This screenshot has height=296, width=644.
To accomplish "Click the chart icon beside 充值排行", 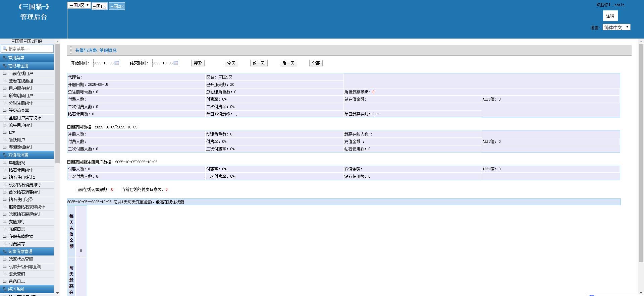I will [5, 222].
